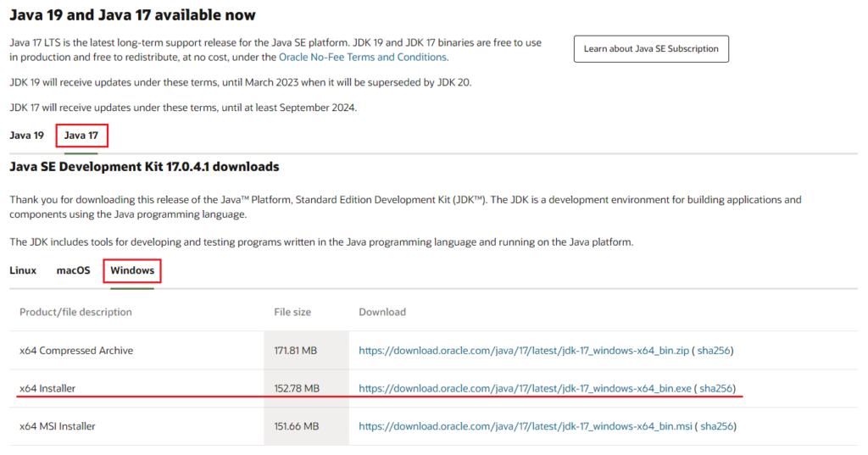Screen dimensions: 868x455
Task: Open the Linux downloads tab
Action: coord(23,270)
